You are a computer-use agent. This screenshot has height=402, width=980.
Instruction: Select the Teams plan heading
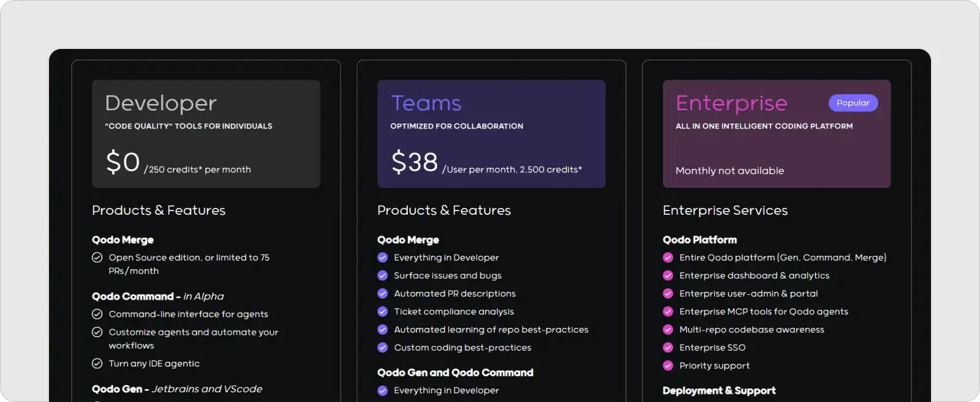(426, 103)
